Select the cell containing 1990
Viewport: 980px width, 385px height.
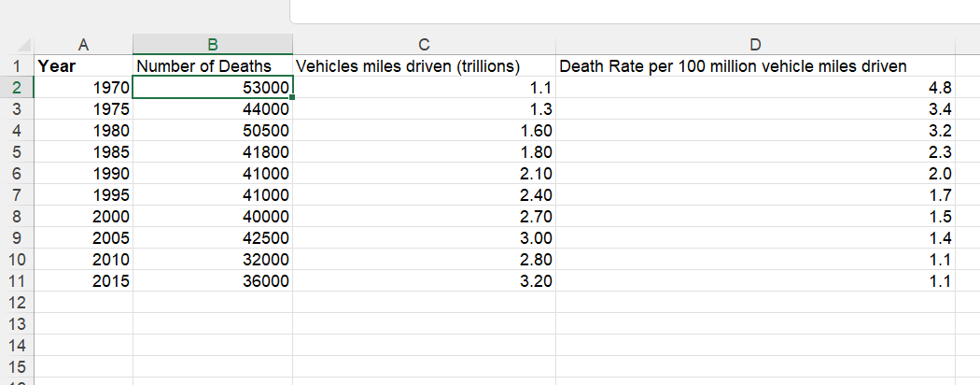(x=83, y=174)
